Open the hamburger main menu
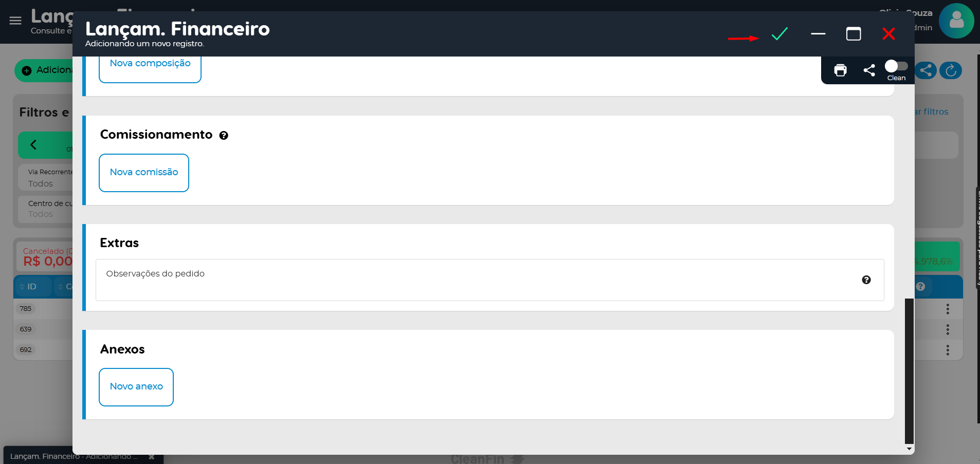980x464 pixels. [15, 21]
